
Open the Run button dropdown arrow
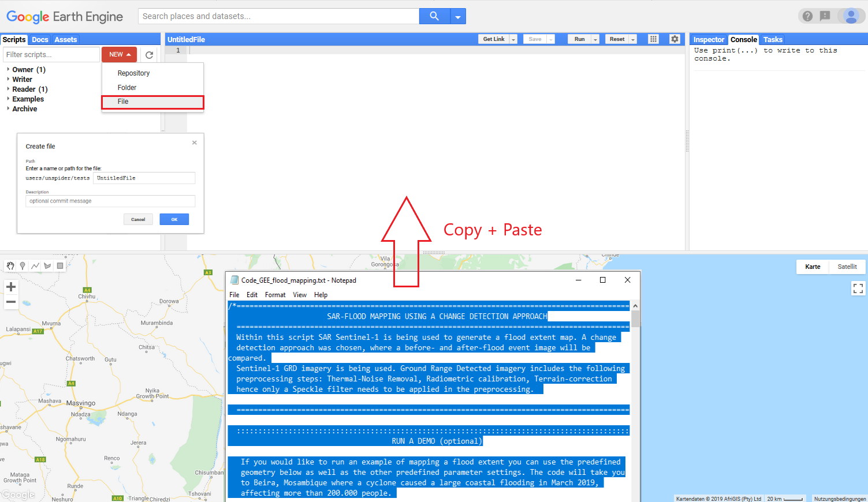click(x=595, y=38)
